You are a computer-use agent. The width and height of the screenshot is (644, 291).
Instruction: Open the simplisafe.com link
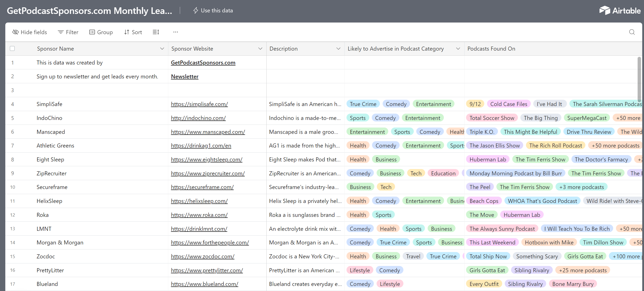199,104
